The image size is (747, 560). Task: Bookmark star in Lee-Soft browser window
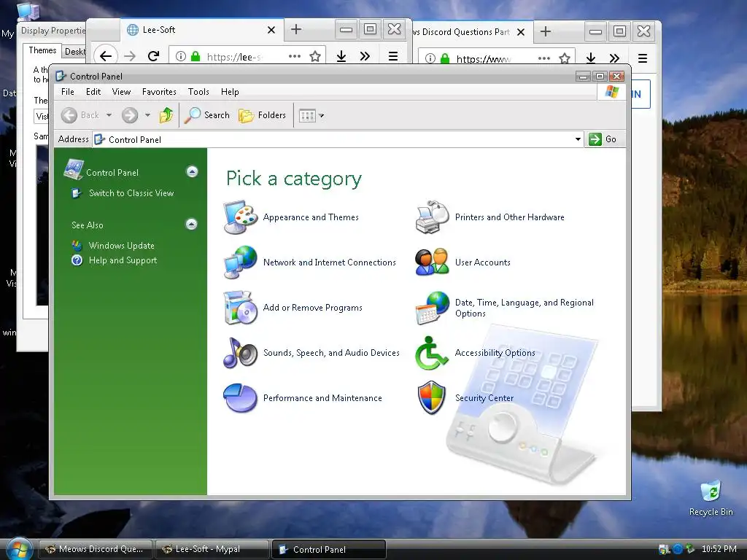[x=315, y=57]
